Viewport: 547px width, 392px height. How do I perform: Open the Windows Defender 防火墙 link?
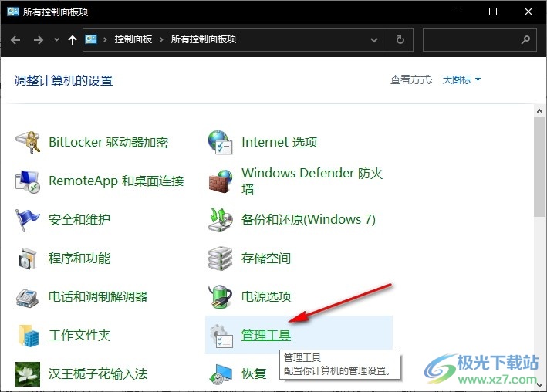[x=312, y=181]
